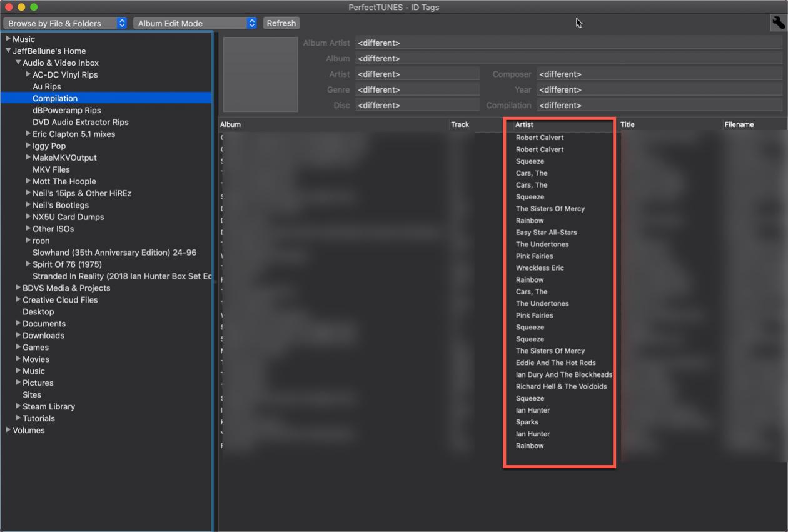Viewport: 788px width, 532px height.
Task: Click the Genre field
Action: pyautogui.click(x=417, y=90)
